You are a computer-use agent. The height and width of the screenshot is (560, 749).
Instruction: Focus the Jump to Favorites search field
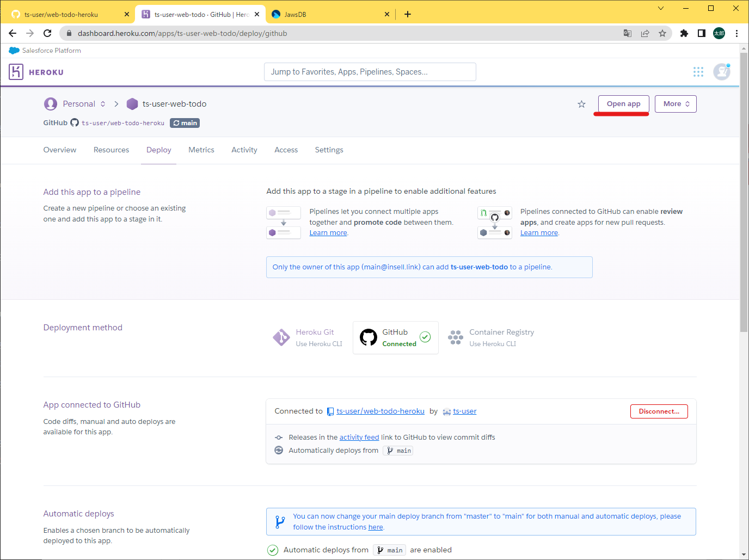click(370, 72)
